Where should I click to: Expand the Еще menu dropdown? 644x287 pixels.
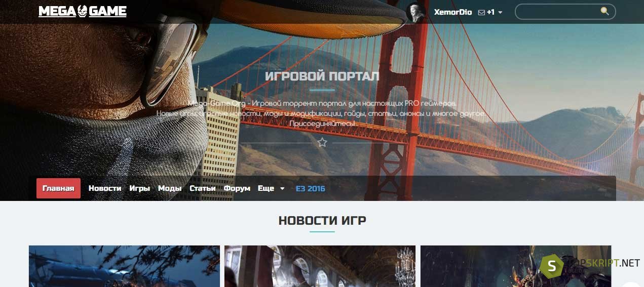coord(272,188)
